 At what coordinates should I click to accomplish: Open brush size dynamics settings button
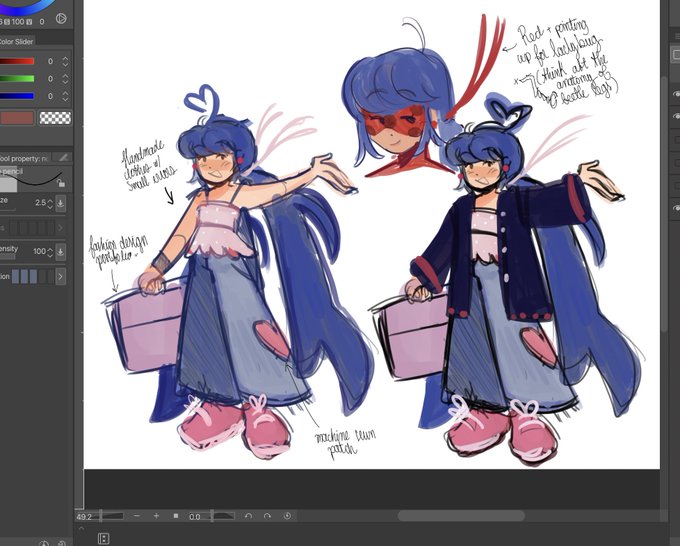[x=61, y=203]
